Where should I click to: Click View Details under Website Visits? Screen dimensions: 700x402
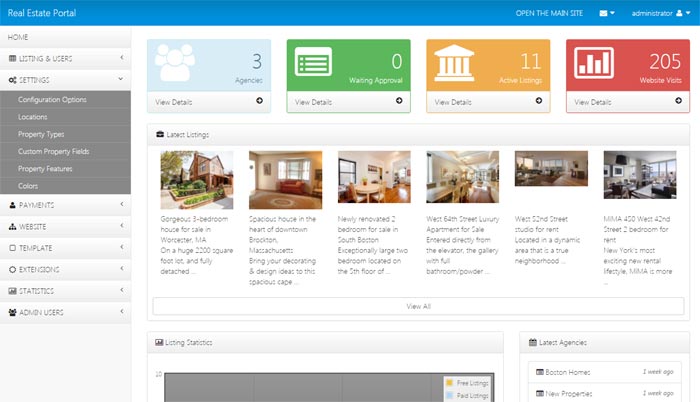click(x=593, y=102)
